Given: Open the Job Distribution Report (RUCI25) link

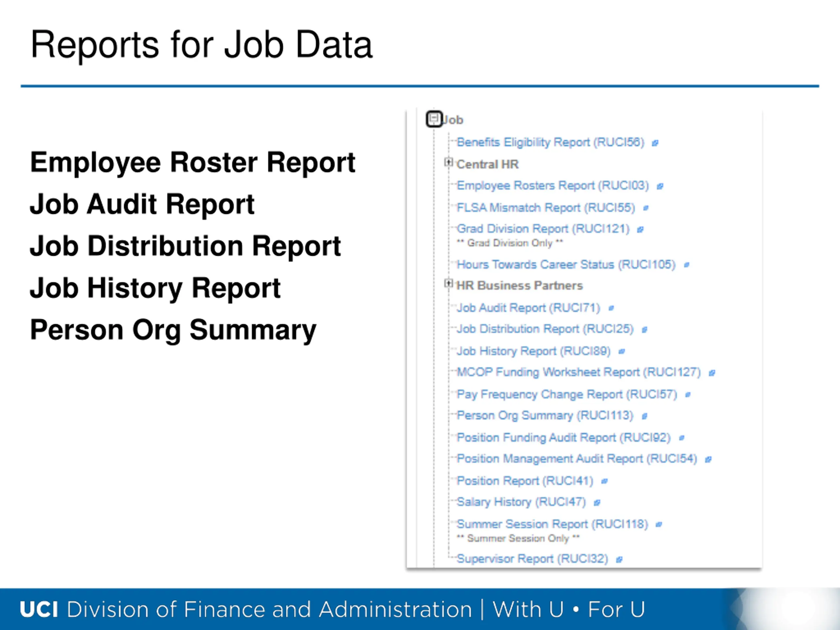Looking at the screenshot, I should pos(545,329).
